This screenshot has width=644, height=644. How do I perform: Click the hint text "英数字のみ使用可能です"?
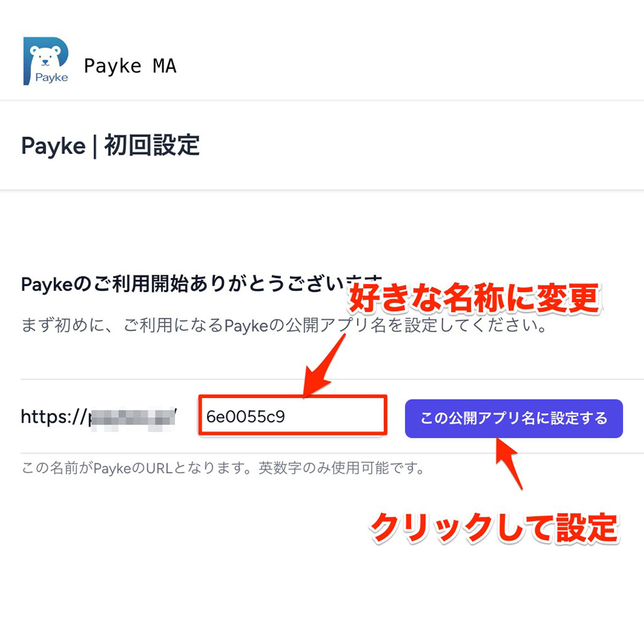pos(341,468)
